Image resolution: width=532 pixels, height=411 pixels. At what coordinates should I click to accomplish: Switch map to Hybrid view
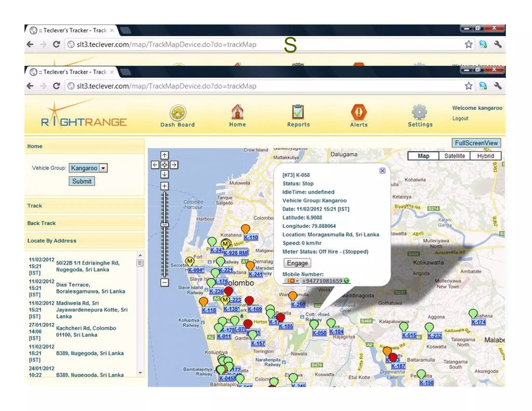pos(485,156)
